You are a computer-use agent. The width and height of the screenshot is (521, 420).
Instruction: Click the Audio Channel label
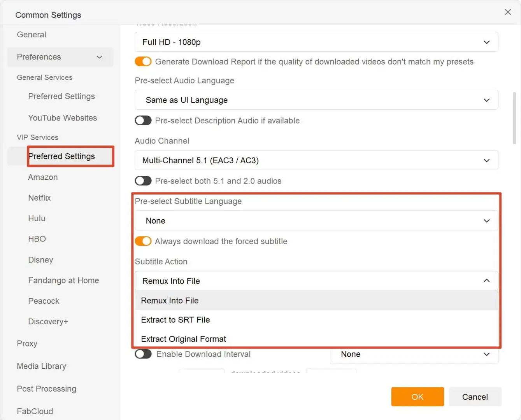tap(162, 141)
